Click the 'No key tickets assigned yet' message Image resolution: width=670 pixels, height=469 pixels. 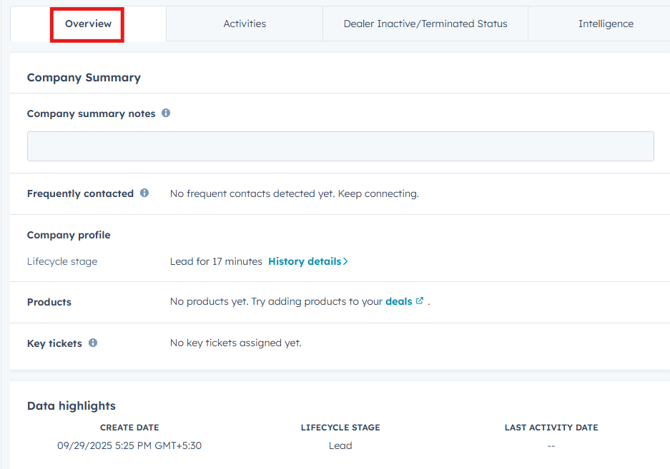[x=235, y=342]
